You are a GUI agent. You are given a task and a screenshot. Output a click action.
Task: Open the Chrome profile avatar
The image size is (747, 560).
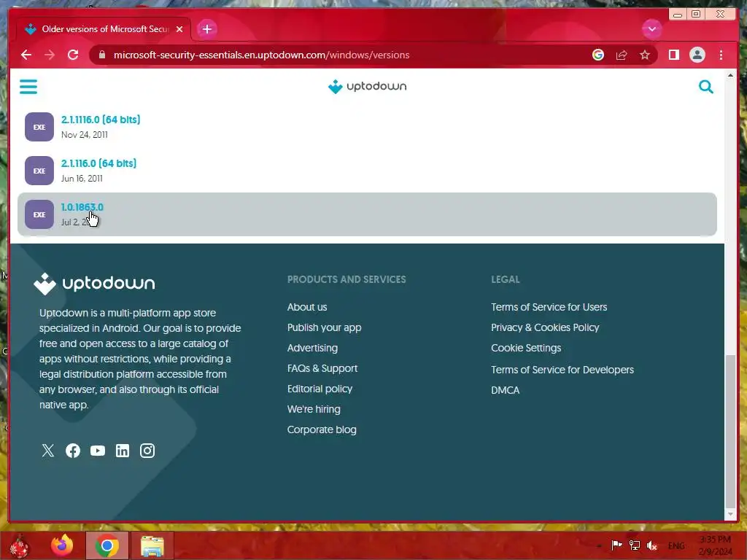pos(697,55)
